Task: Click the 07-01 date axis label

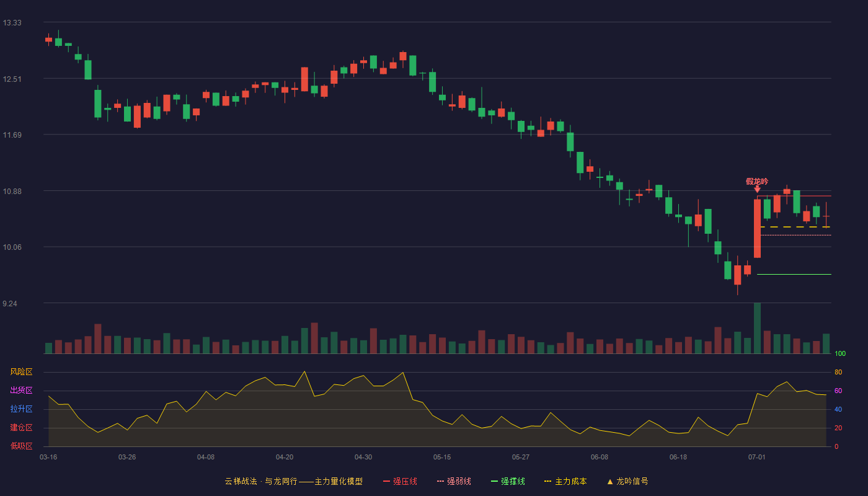Action: point(757,457)
